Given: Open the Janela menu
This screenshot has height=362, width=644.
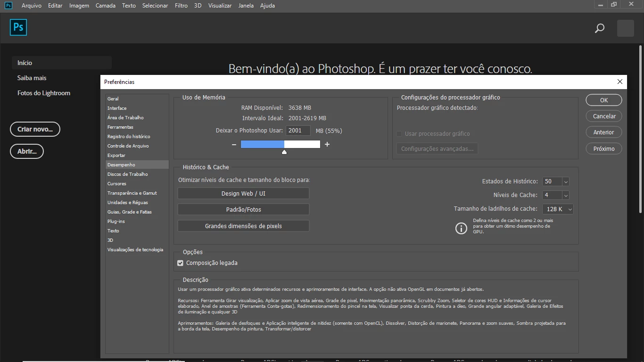Looking at the screenshot, I should pos(246,6).
